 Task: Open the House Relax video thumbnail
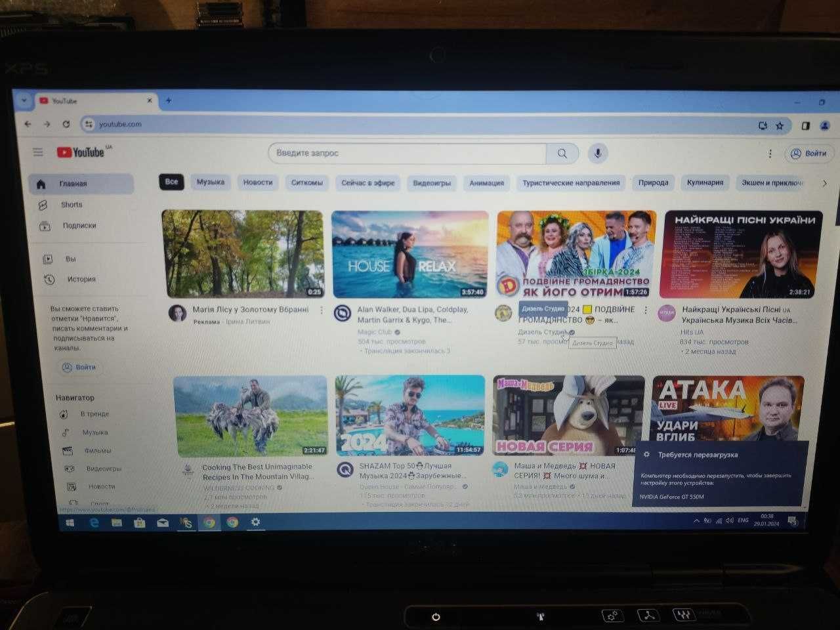pyautogui.click(x=410, y=255)
